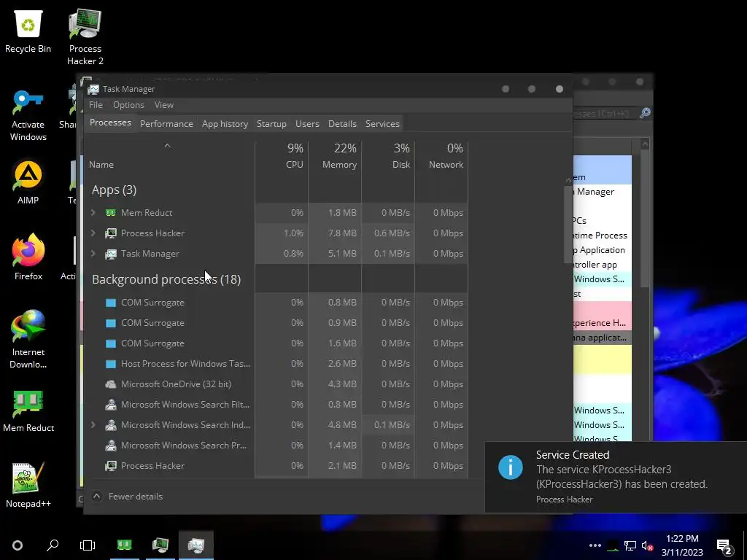Open the Action Center notification icon
Image resolution: width=747 pixels, height=560 pixels.
coord(724,546)
